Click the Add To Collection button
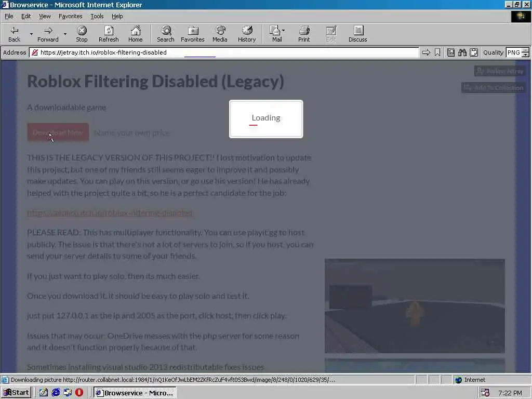This screenshot has width=532, height=399. point(494,87)
